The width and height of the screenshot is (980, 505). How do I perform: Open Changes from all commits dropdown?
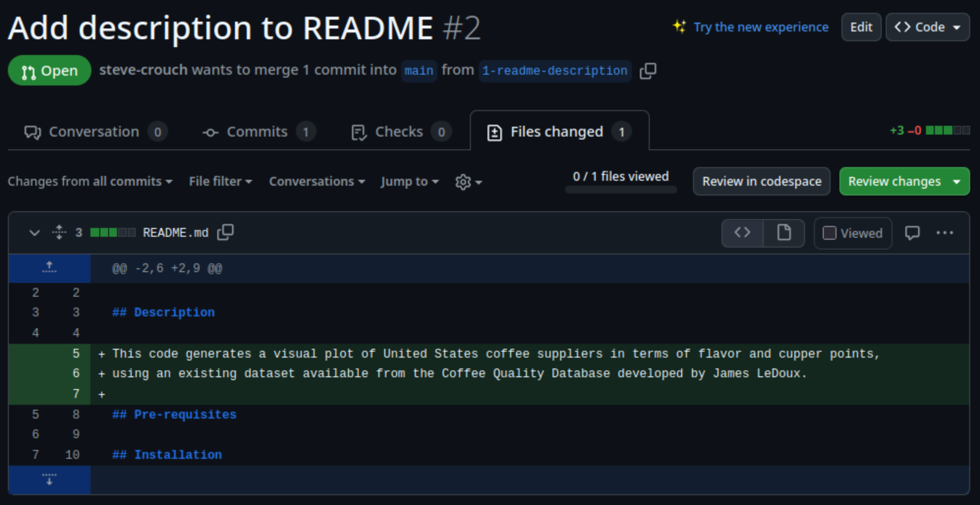pyautogui.click(x=90, y=181)
